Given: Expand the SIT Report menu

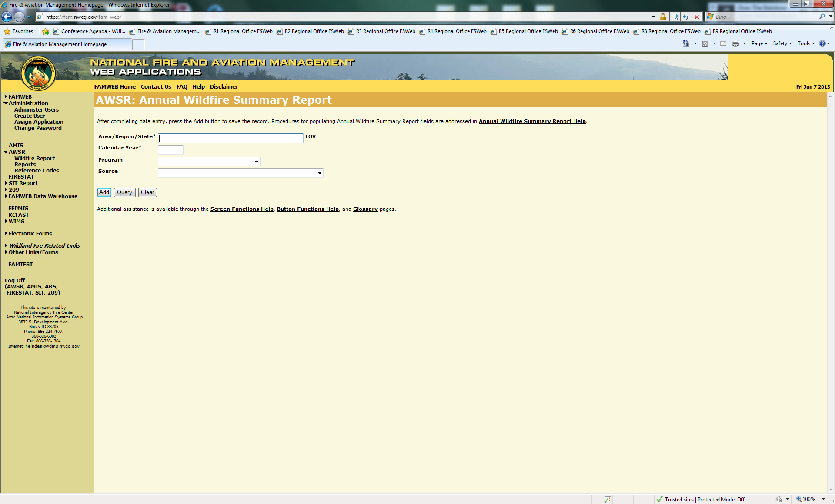Looking at the screenshot, I should click(x=6, y=183).
